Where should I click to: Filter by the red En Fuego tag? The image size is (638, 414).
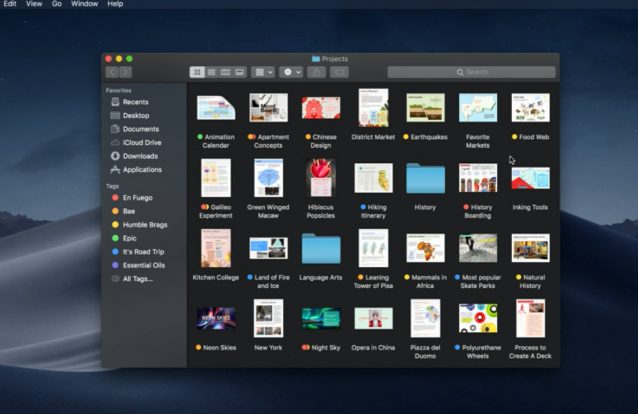(x=139, y=198)
